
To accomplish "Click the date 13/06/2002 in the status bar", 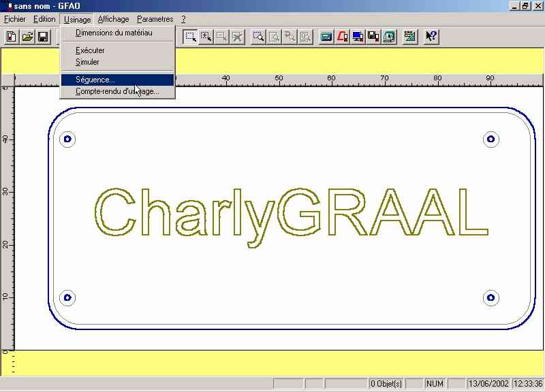I will tap(488, 384).
